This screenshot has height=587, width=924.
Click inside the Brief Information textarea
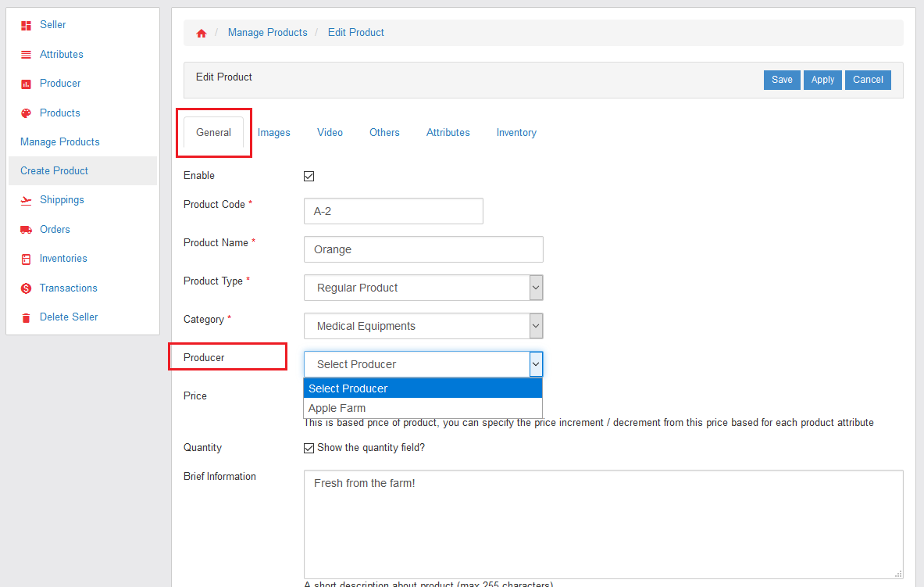pyautogui.click(x=602, y=524)
